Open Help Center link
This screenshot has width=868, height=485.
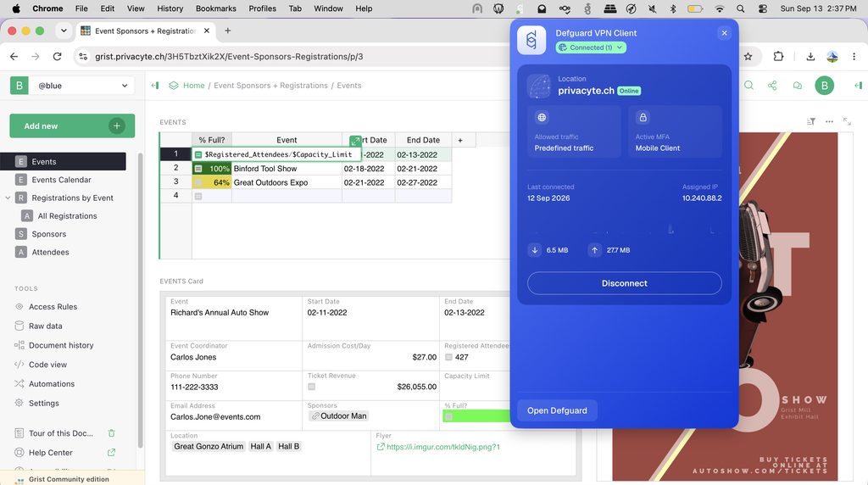(x=50, y=453)
